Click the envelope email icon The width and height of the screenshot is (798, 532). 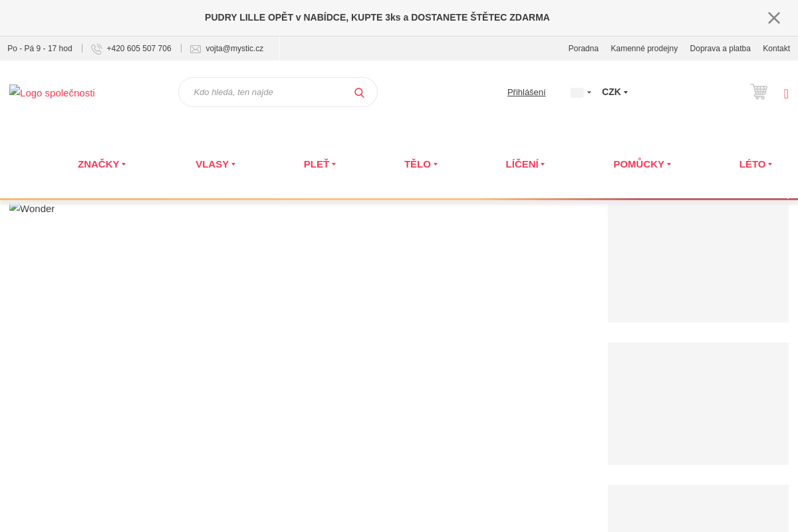tap(196, 49)
